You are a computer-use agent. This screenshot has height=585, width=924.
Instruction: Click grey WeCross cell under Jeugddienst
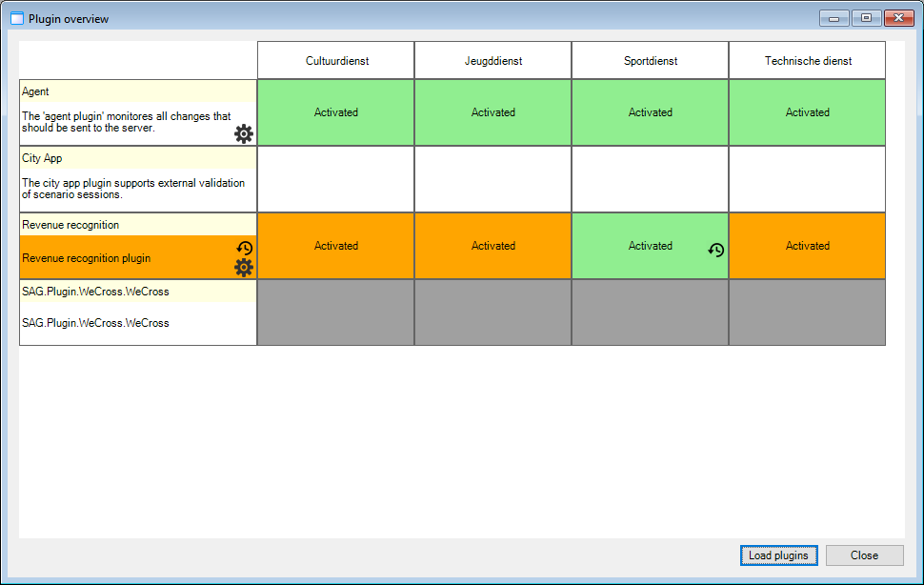tap(492, 313)
